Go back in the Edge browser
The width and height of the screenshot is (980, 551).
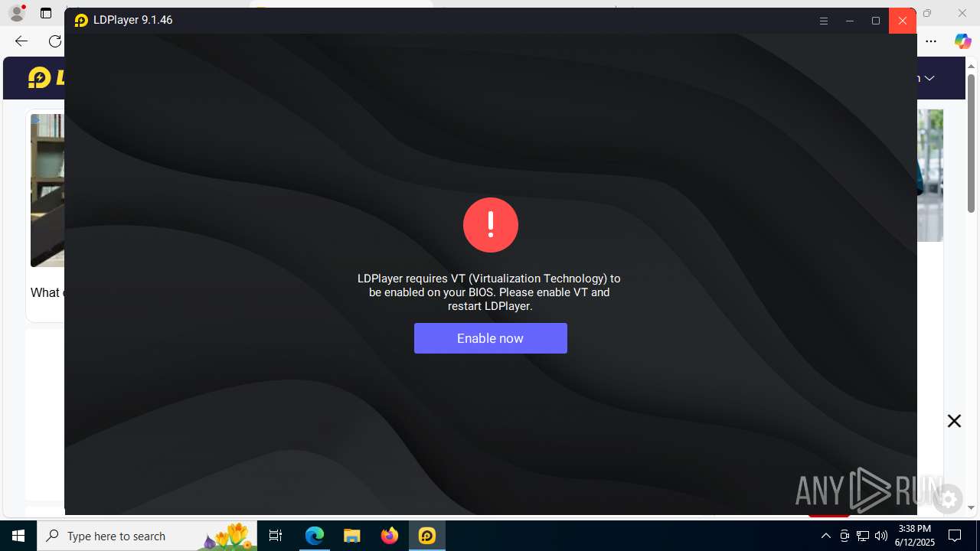click(21, 41)
